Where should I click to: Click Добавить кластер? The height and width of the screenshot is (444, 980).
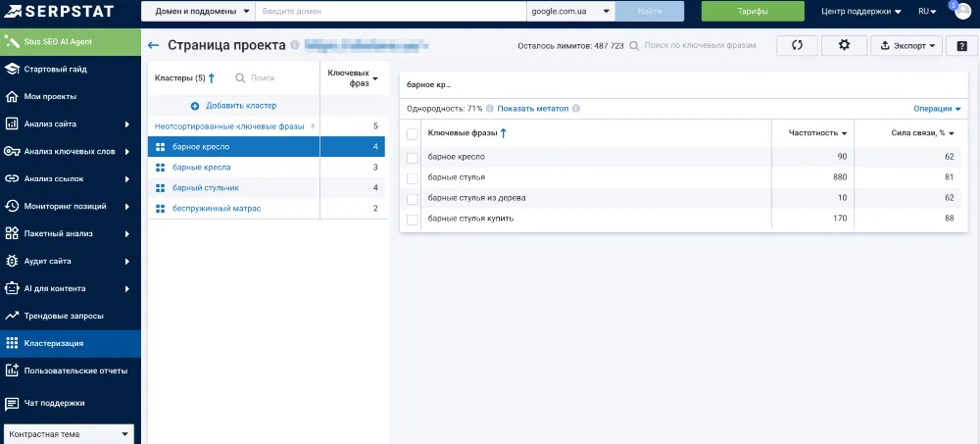pos(234,106)
